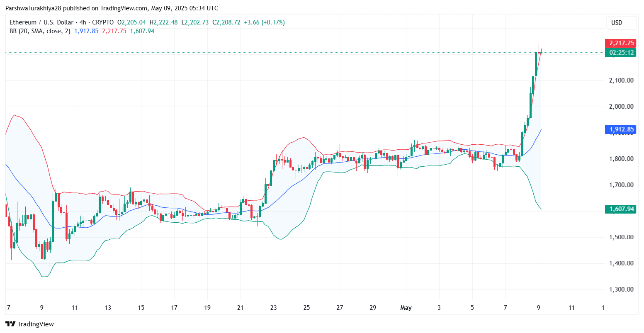The height and width of the screenshot is (333, 644).
Task: Select the green 1,607.94 lower band label
Action: (x=620, y=209)
